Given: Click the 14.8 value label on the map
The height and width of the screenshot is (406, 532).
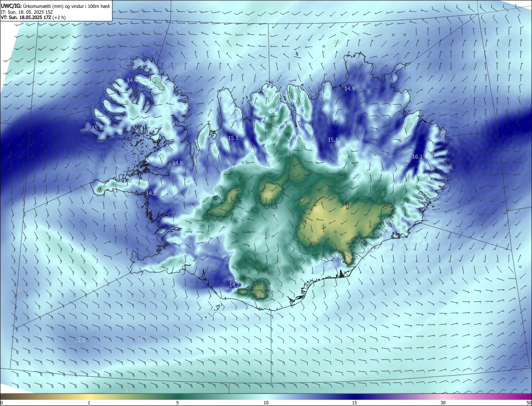Looking at the screenshot, I should 177,163.
